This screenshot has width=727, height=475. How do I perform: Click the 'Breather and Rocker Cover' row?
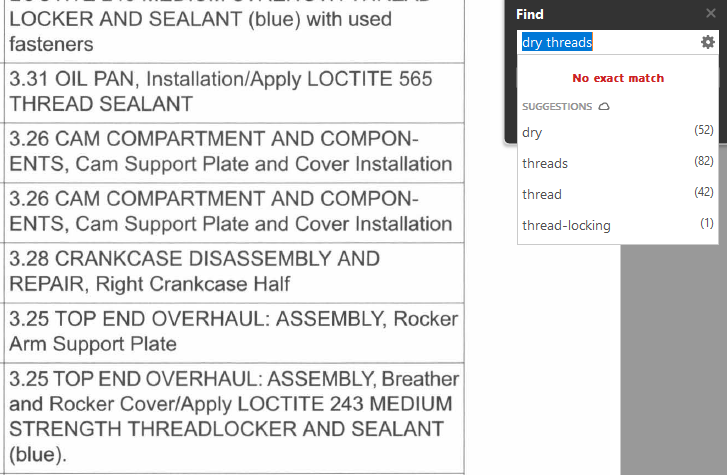(231, 416)
